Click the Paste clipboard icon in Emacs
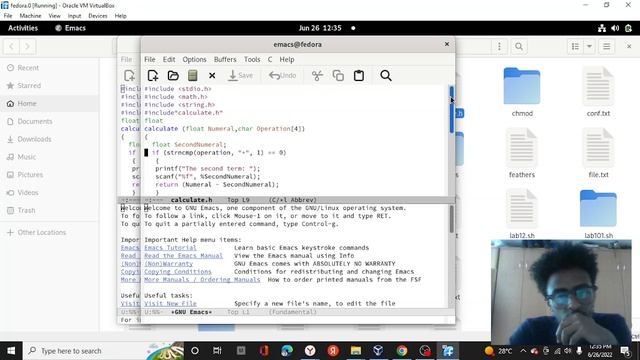 point(359,76)
